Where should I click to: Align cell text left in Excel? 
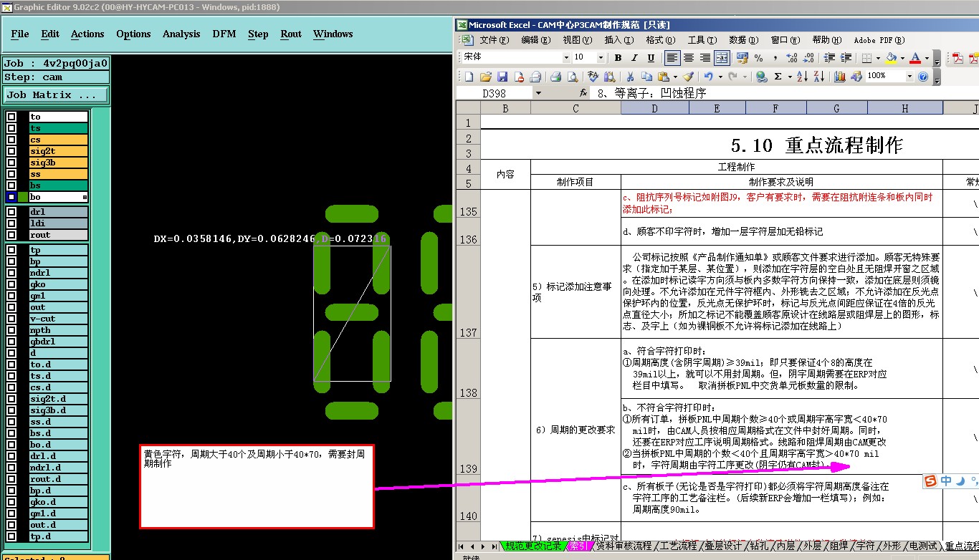pos(672,58)
